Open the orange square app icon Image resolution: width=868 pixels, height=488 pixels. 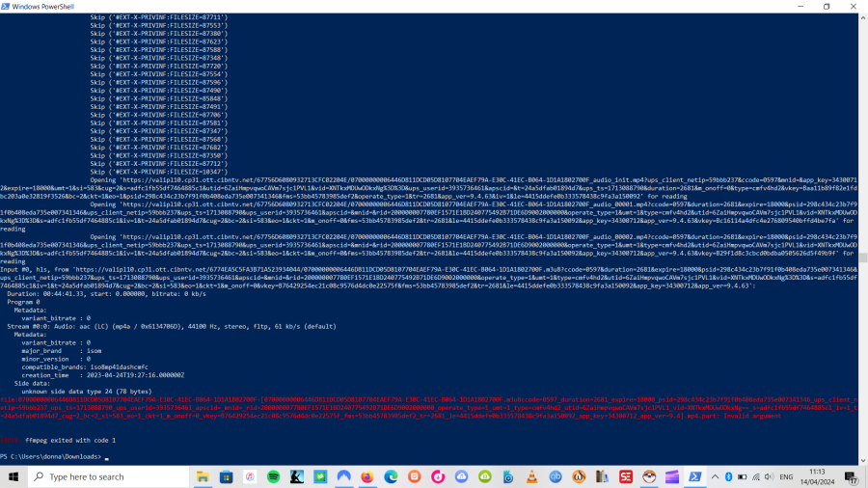(414, 476)
